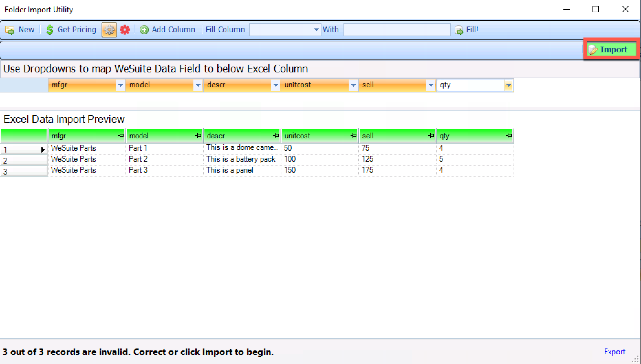
Task: Click the green plus Add Column icon
Action: [x=144, y=30]
